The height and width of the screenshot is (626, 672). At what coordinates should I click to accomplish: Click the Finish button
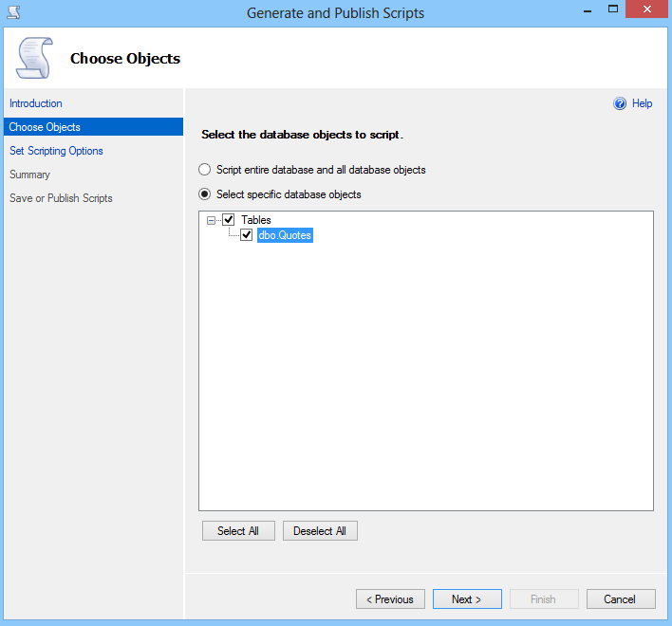[544, 599]
